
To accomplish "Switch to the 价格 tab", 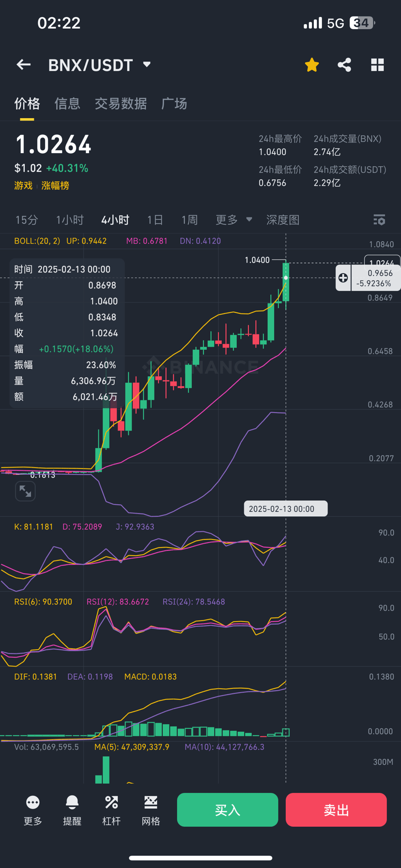I will tap(27, 103).
